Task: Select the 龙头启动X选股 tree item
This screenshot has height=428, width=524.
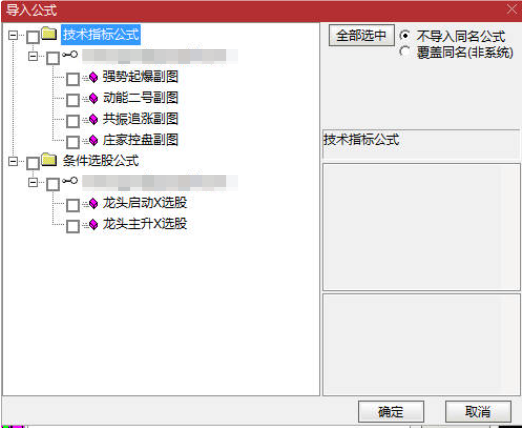Action: (145, 203)
